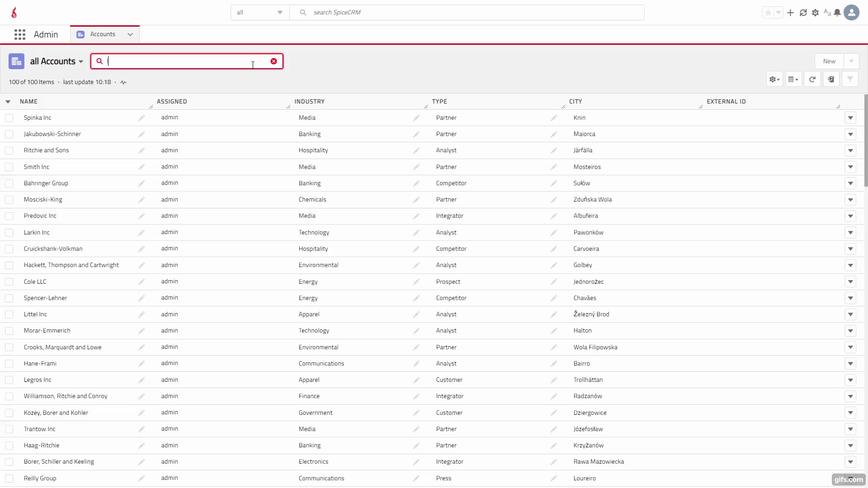
Task: Tick the checkbox for Cole LLC
Action: coord(9,282)
